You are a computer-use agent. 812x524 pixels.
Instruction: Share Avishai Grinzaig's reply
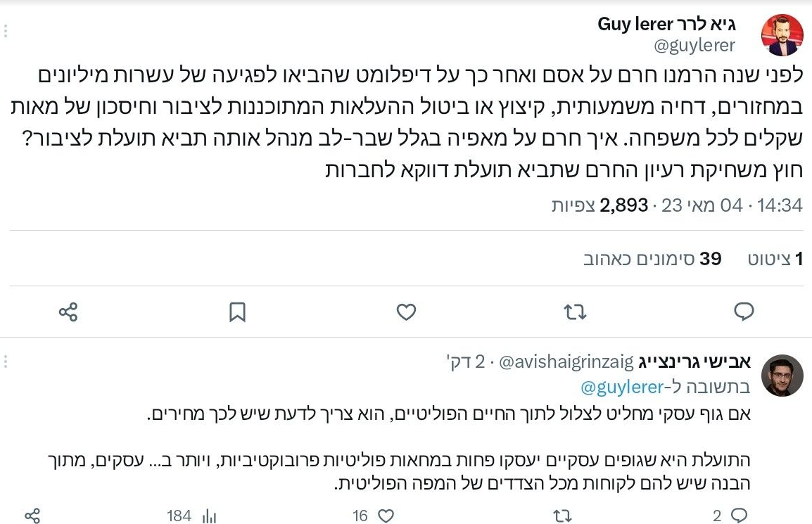[32, 516]
